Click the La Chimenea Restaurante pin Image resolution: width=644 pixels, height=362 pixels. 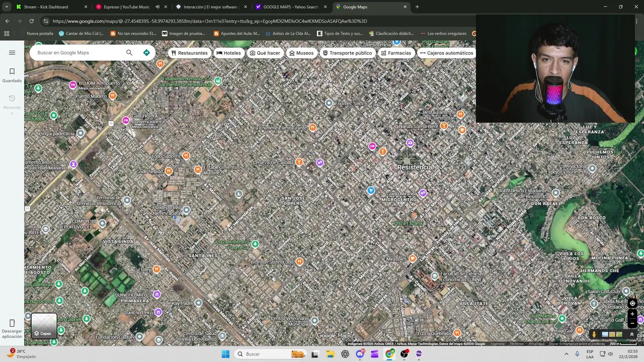click(312, 127)
